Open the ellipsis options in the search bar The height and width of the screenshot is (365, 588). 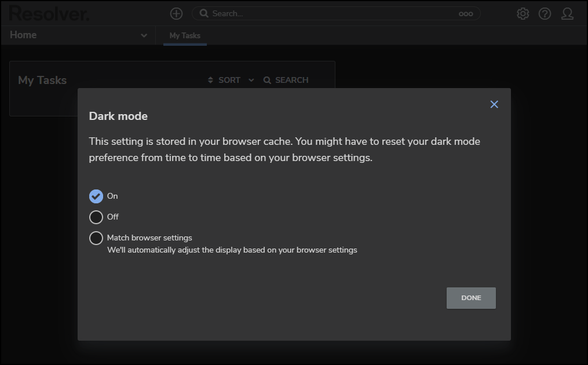(x=466, y=14)
